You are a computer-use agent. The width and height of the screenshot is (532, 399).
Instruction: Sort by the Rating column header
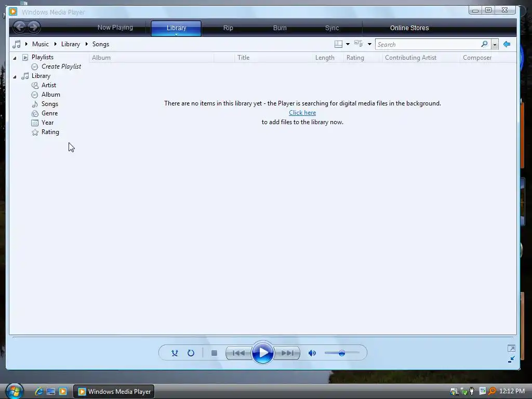tap(363, 58)
